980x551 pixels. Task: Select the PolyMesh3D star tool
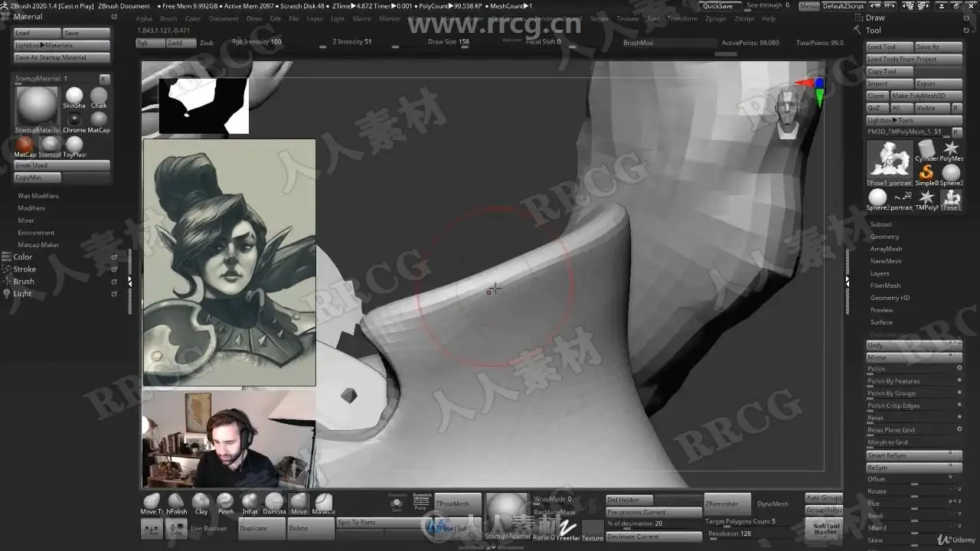click(x=951, y=151)
